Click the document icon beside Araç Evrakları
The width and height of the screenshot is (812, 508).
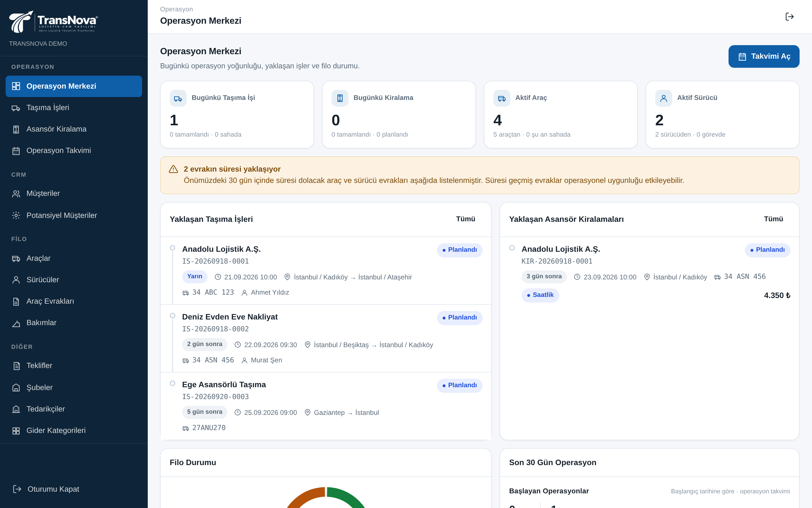[x=16, y=301]
